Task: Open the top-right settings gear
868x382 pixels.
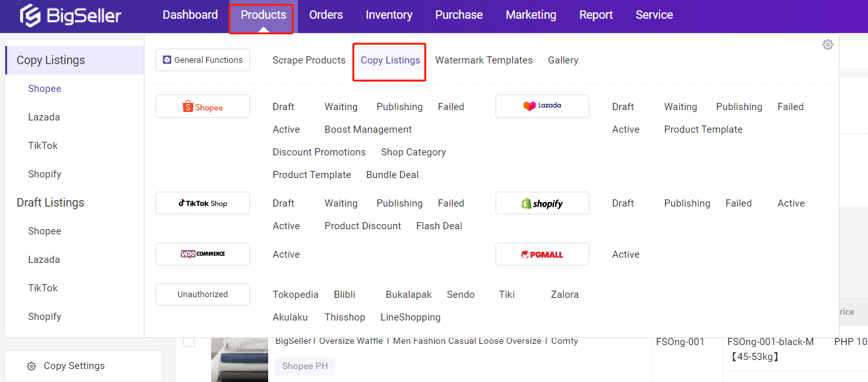Action: (x=827, y=44)
